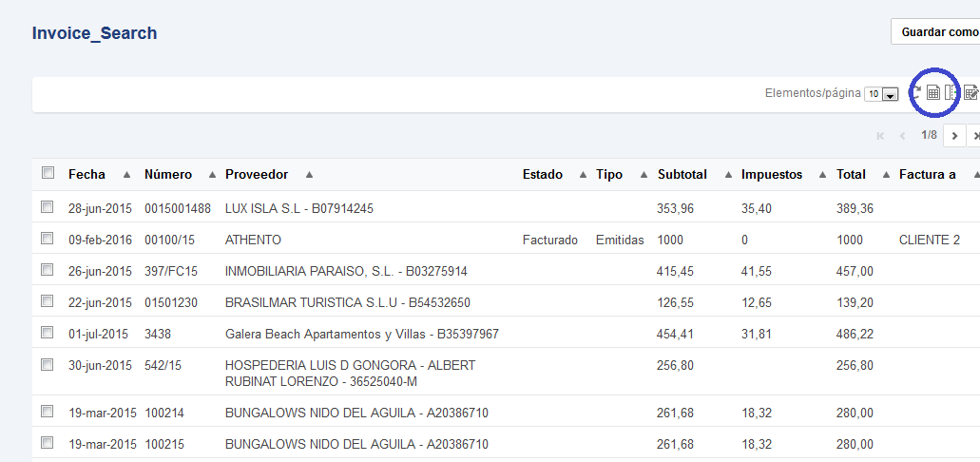
Task: Click the subtotal 353,96
Action: (x=676, y=209)
